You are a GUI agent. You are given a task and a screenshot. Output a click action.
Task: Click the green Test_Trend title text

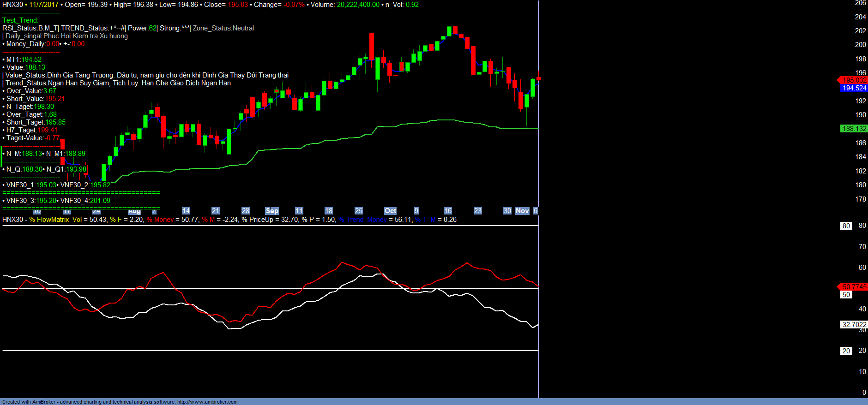pos(20,20)
